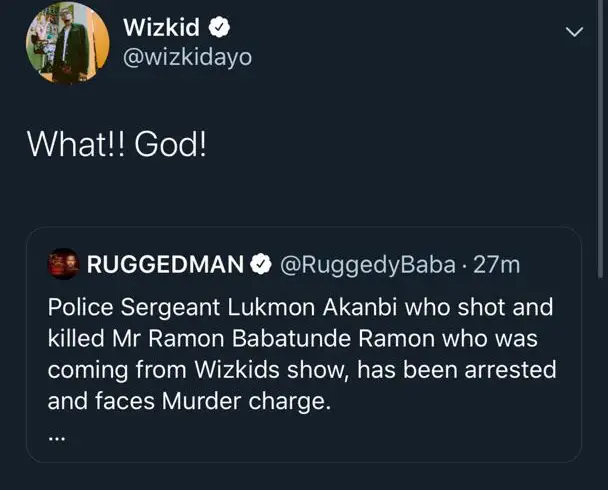Expand the quoted tweet via the ellipsis
The image size is (608, 490).
(57, 437)
